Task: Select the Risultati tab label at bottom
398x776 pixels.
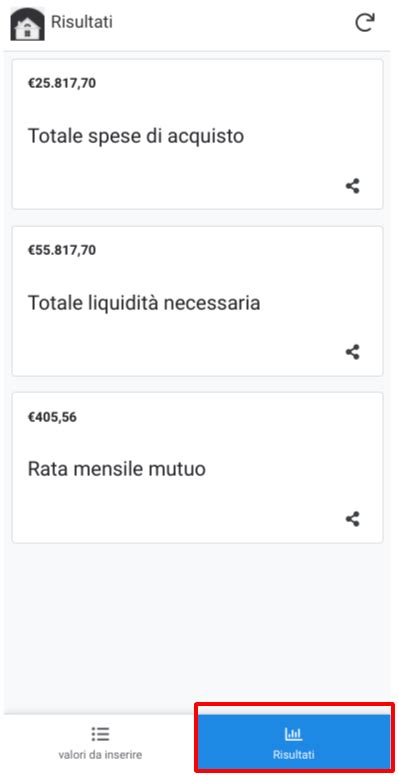Action: point(294,755)
